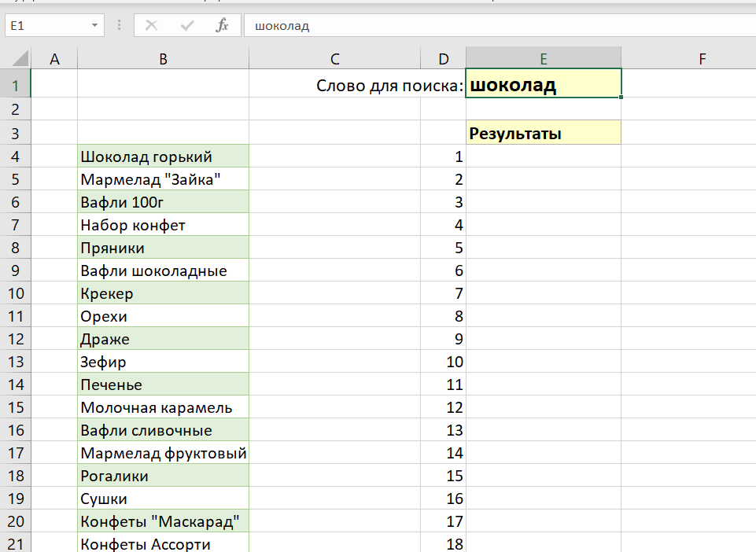The image size is (756, 552).
Task: Select column E header
Action: coord(543,58)
